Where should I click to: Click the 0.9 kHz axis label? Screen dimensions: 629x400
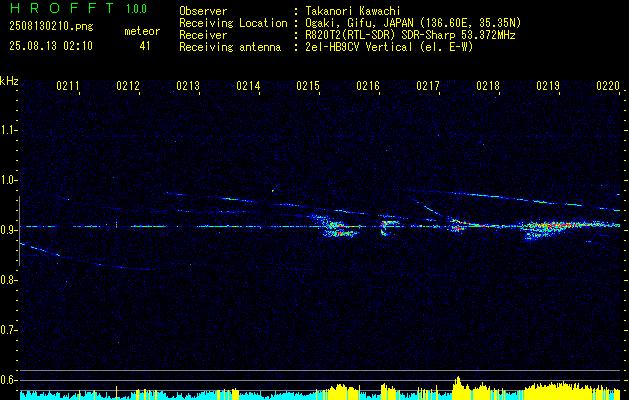point(9,230)
